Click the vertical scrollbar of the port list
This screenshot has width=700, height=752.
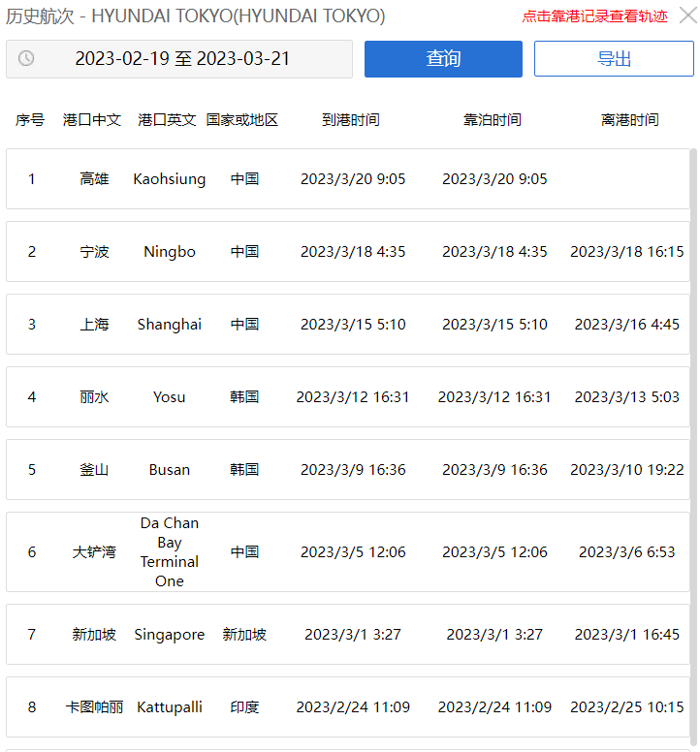[x=693, y=446]
